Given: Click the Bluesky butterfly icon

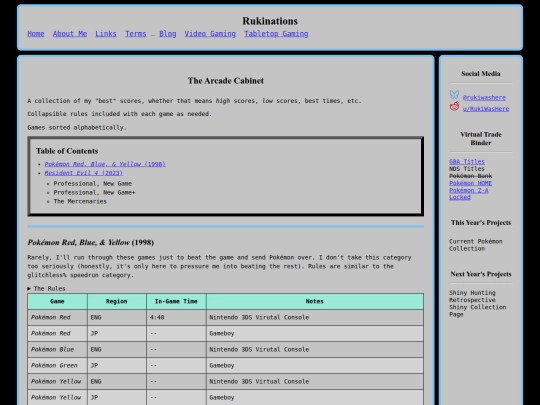Looking at the screenshot, I should point(454,94).
